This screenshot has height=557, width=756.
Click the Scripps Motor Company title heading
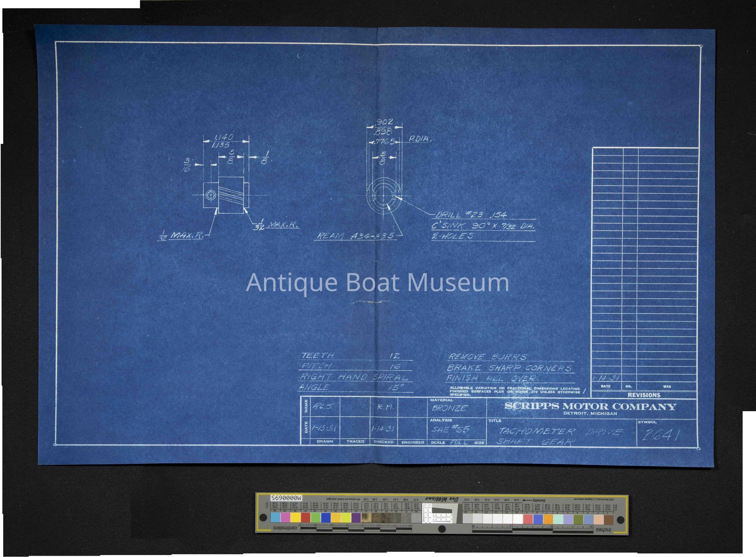pyautogui.click(x=590, y=407)
